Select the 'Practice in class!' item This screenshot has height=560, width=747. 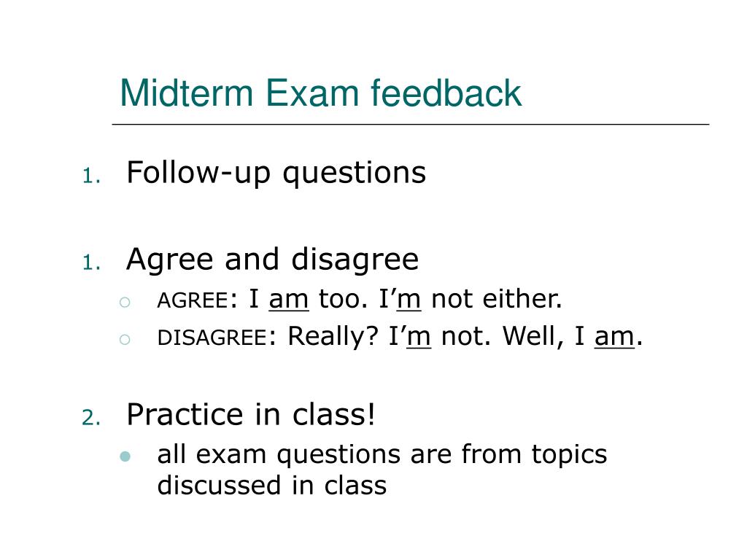point(251,414)
